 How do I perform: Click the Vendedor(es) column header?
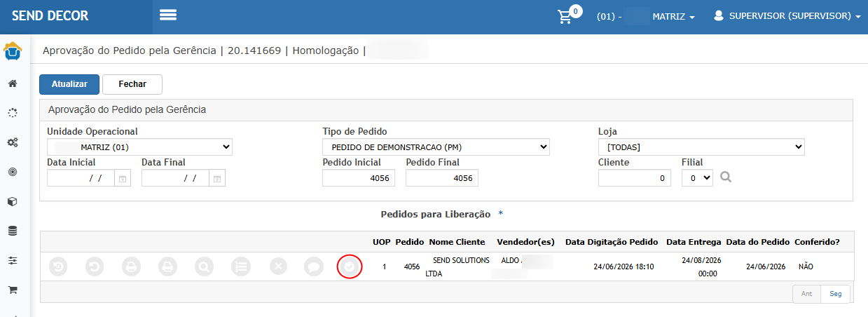tap(525, 242)
